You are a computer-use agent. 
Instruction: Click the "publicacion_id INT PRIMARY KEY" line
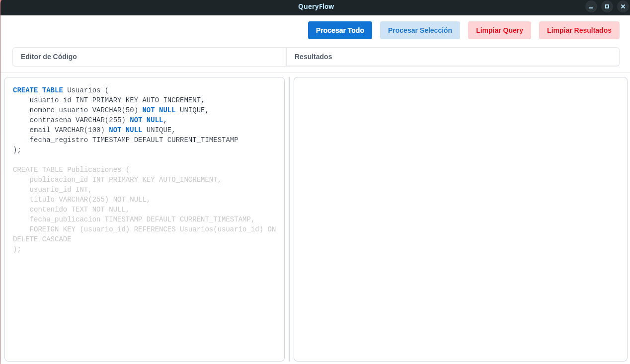pyautogui.click(x=125, y=180)
